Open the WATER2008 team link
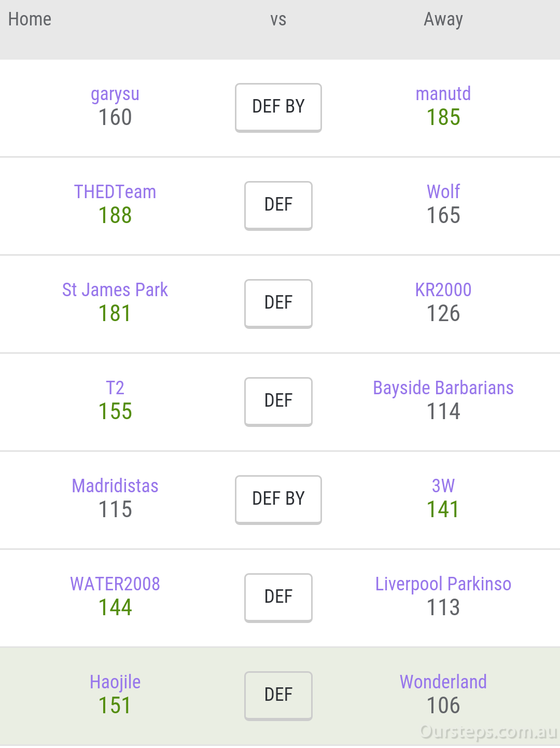560x748 pixels. click(x=115, y=584)
